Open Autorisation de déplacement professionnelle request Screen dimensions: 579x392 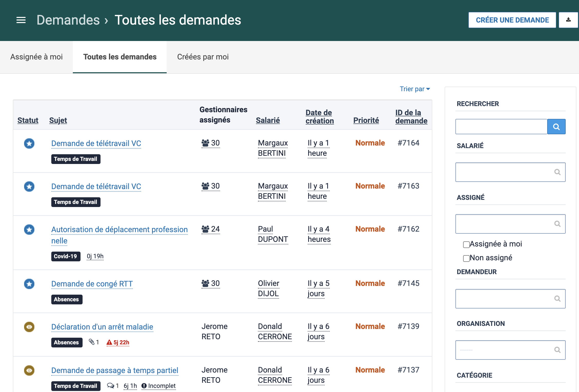119,235
